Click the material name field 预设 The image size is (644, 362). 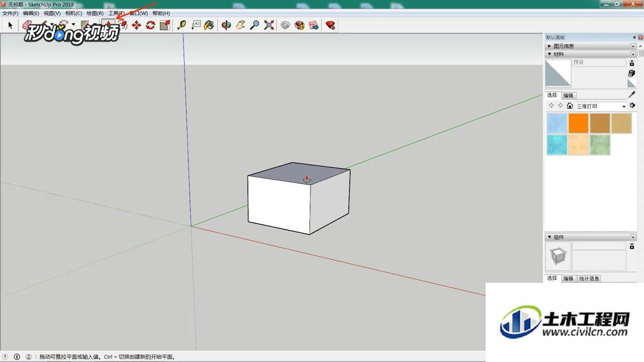pyautogui.click(x=599, y=62)
